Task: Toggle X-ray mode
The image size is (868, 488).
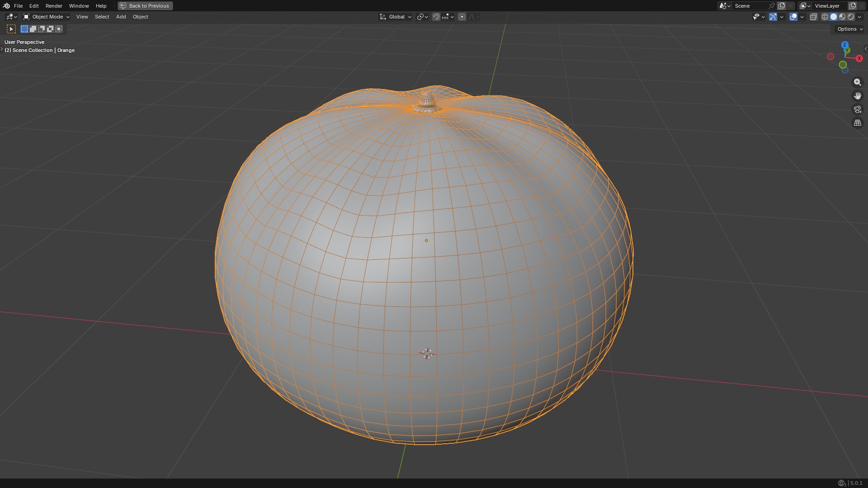Action: (813, 17)
